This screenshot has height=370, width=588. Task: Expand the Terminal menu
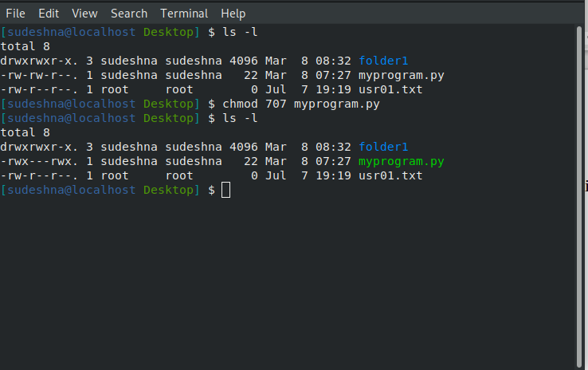184,14
